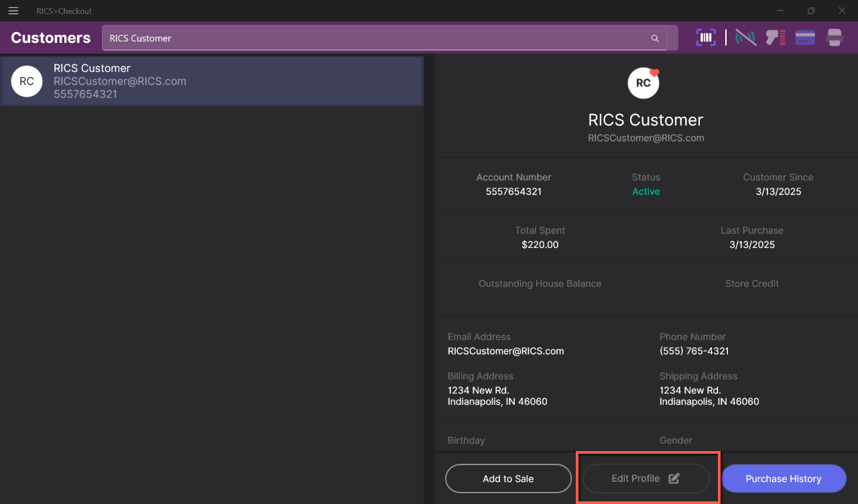
Task: Click the Customers page title
Action: coord(51,38)
